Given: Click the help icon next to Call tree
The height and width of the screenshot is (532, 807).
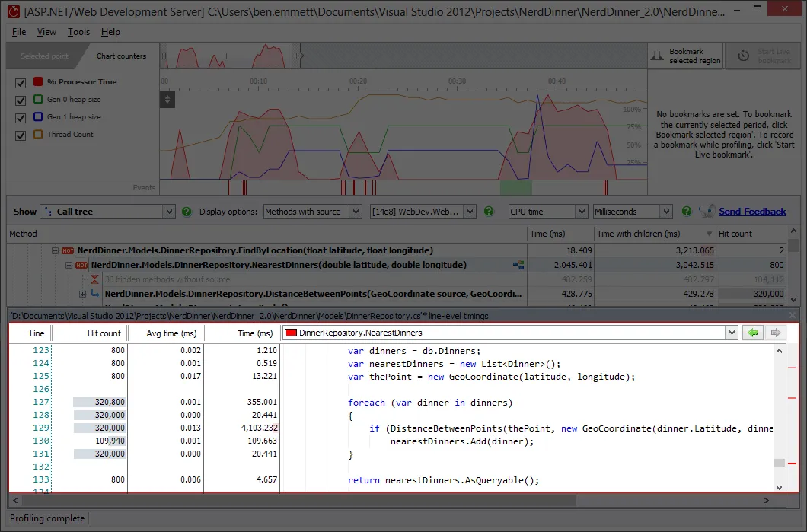Looking at the screenshot, I should pyautogui.click(x=187, y=212).
